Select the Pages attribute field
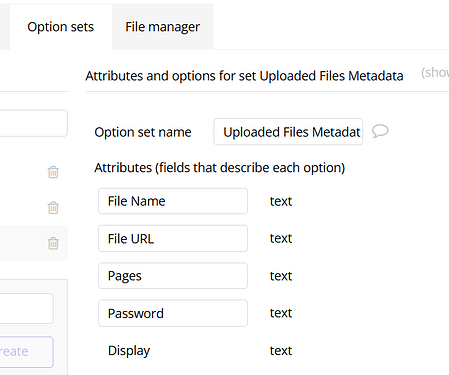Screen dimensions: 449x375 point(173,276)
